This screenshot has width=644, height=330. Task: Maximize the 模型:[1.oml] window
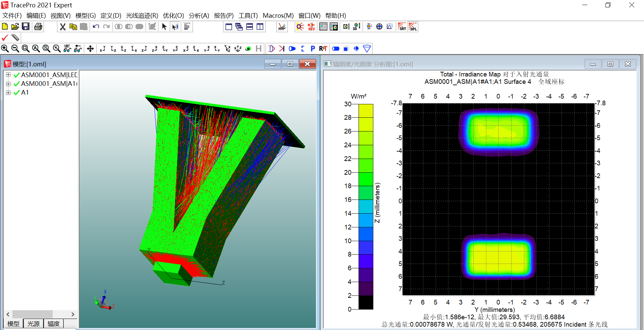(x=290, y=64)
